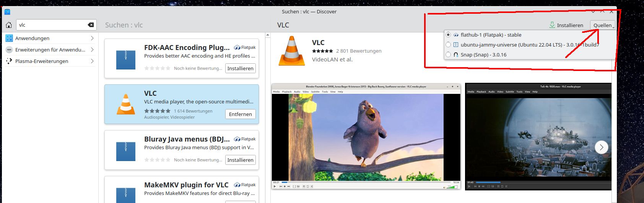Open the FDK-AAC Encoding Plug... title
This screenshot has width=644, height=203.
[x=187, y=47]
